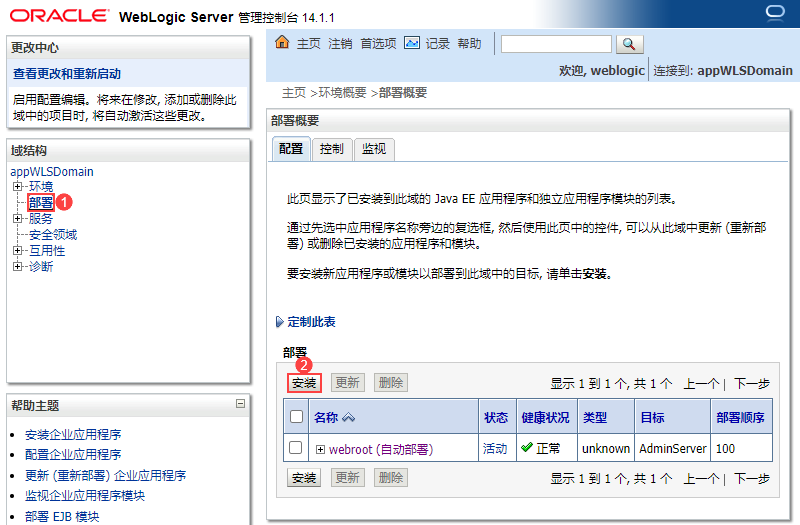Click the 部署顺序 column header

click(x=740, y=417)
